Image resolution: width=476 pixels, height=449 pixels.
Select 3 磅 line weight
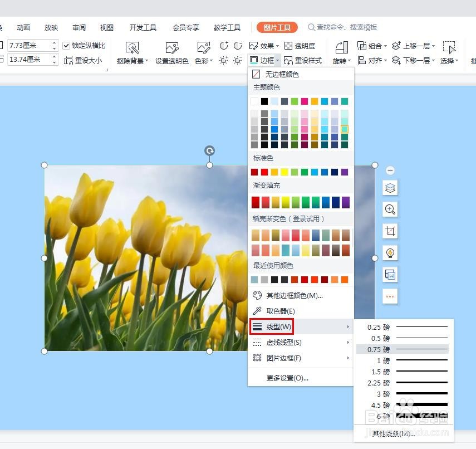pos(403,394)
